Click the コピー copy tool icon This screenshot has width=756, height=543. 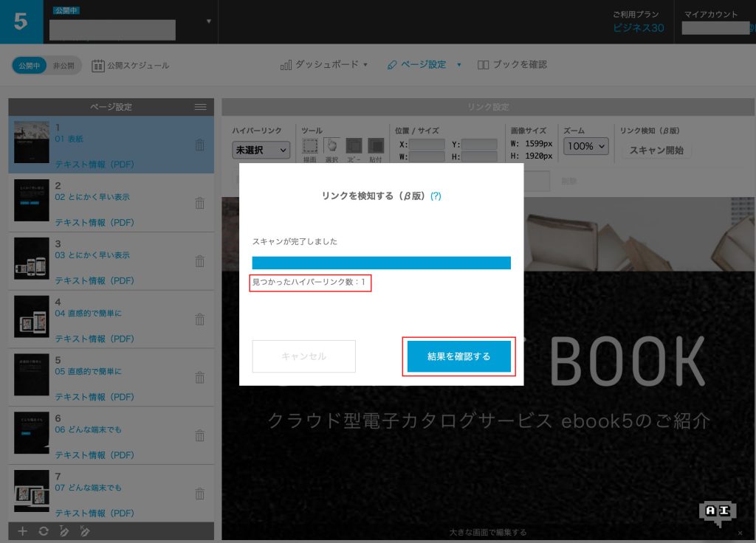tap(354, 146)
